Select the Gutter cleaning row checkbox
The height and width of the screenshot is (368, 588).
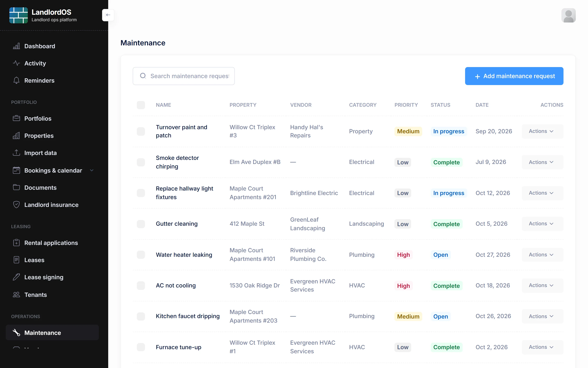coord(141,224)
